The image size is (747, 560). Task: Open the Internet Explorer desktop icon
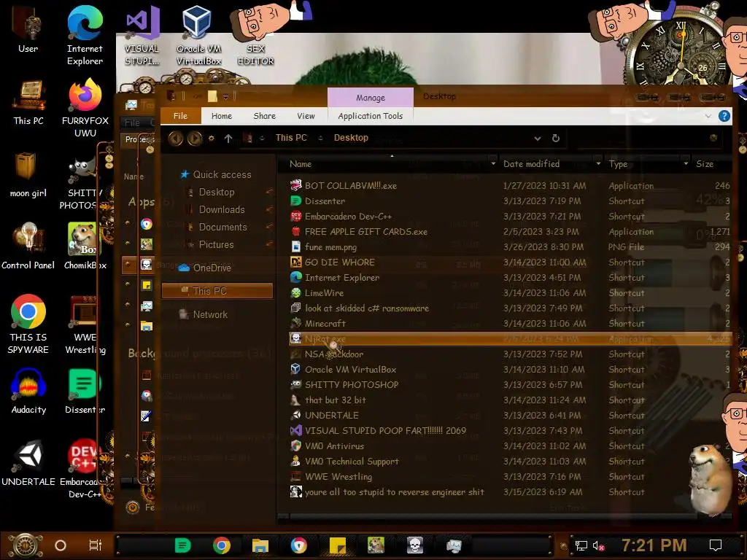click(85, 36)
